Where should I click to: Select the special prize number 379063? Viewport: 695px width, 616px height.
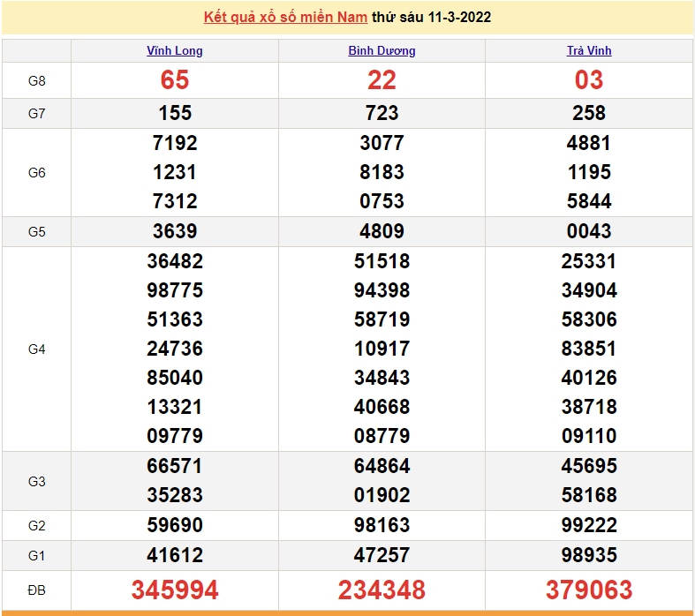(x=589, y=590)
